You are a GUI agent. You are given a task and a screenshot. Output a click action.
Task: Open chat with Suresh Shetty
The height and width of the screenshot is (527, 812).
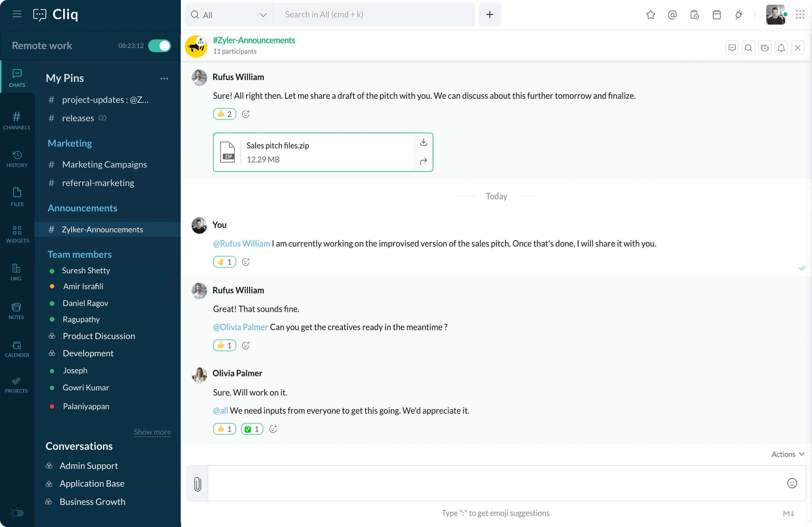tap(86, 271)
